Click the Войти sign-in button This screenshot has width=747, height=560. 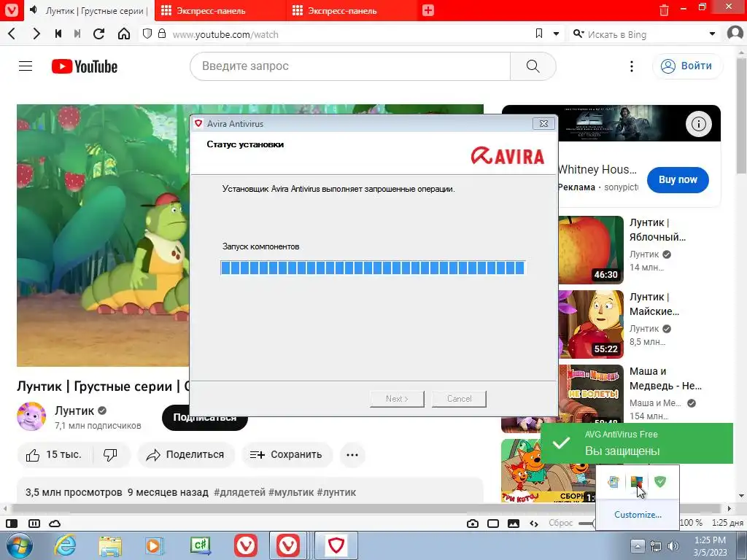tap(687, 66)
